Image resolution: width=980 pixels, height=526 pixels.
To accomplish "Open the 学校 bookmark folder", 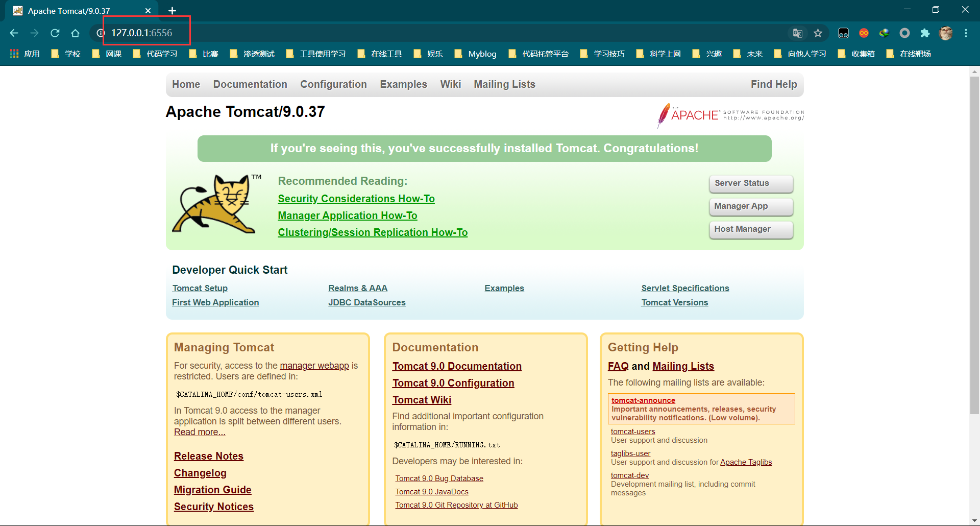I will pos(66,54).
